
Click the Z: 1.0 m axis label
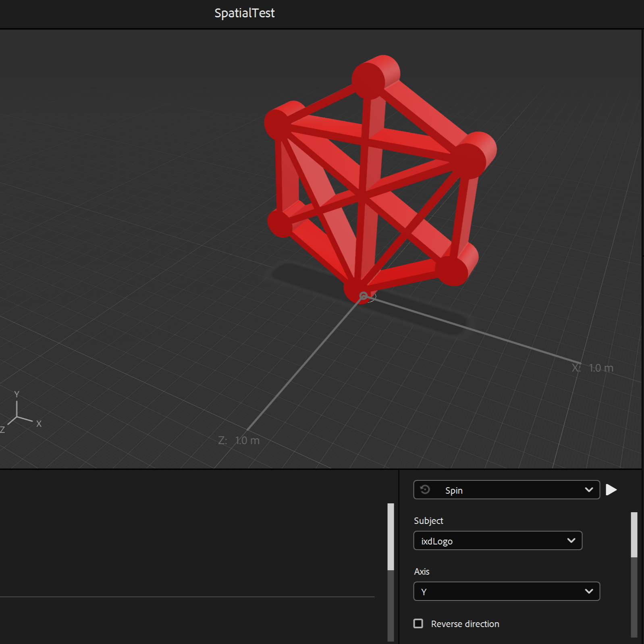[x=239, y=440]
